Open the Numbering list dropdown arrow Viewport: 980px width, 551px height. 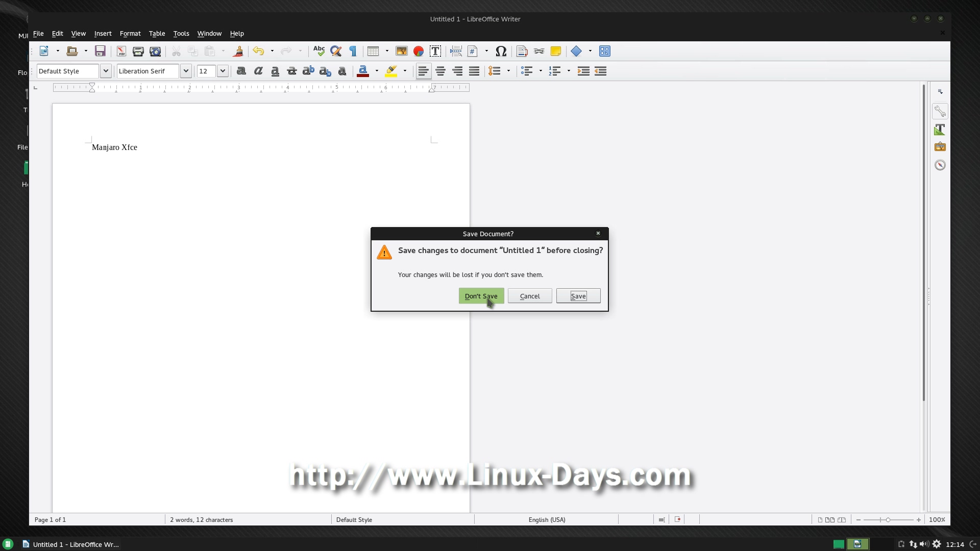point(569,71)
